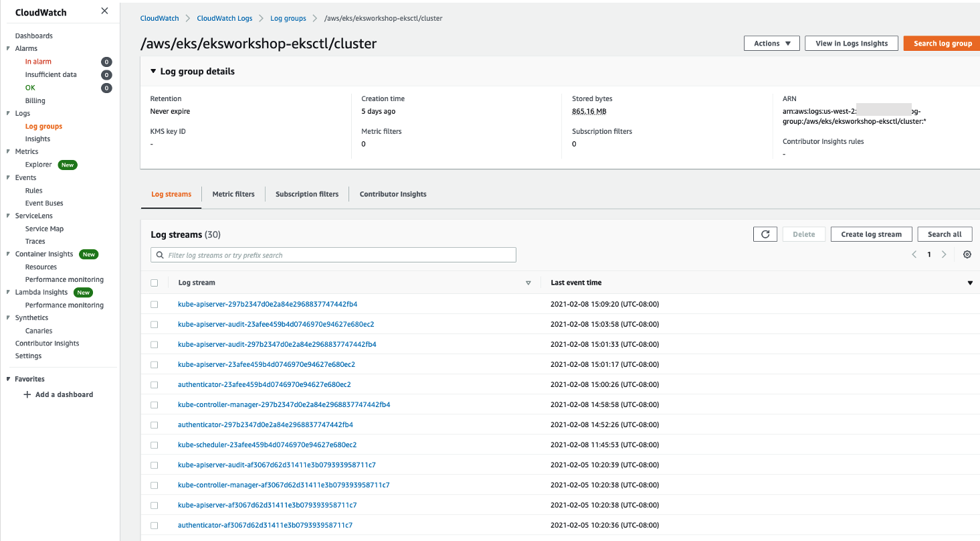
Task: Check kube-scheduler-23afee459b4d0746970e94627e680ec2 row
Action: tap(155, 445)
